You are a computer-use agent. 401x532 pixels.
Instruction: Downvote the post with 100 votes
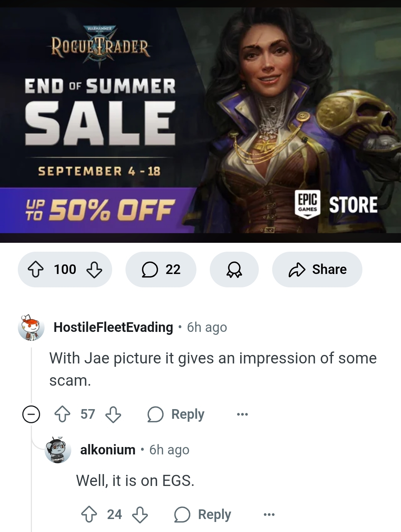[94, 270]
